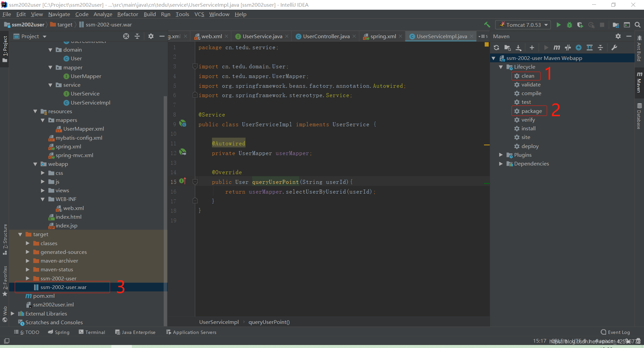This screenshot has height=348, width=644.
Task: Toggle the Project tool window stripe button
Action: point(5,49)
